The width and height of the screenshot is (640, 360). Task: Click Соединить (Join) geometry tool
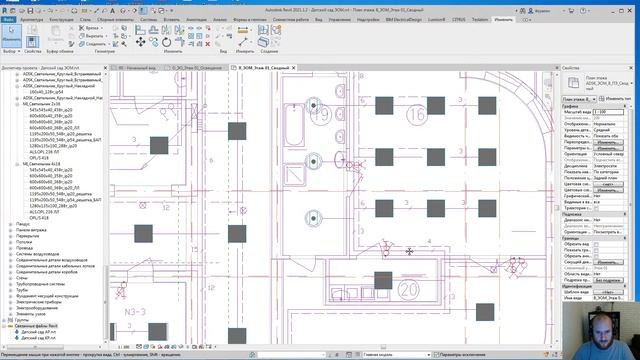tap(93, 44)
